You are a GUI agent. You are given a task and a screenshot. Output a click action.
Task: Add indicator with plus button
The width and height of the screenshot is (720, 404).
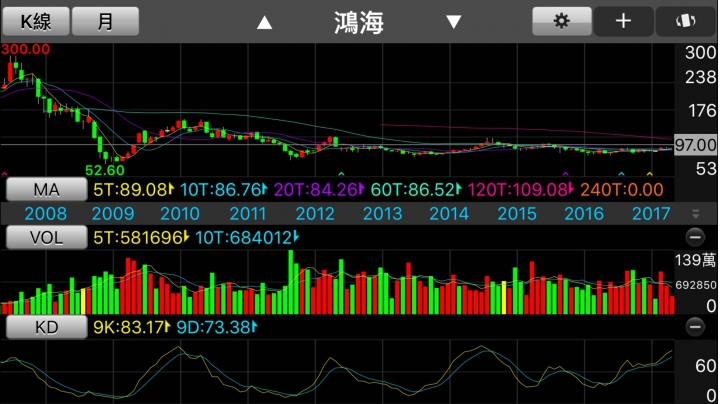(623, 21)
